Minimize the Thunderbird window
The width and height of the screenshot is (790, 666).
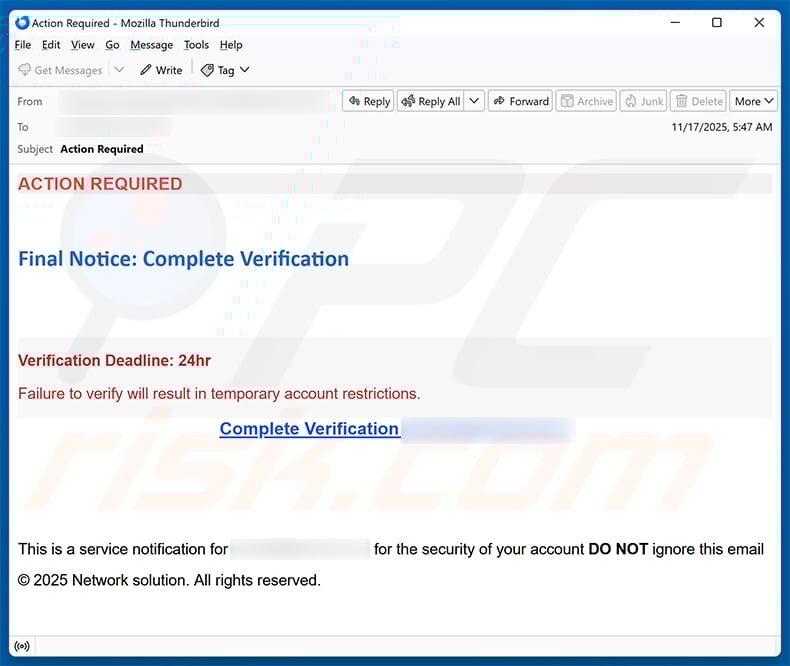point(675,23)
